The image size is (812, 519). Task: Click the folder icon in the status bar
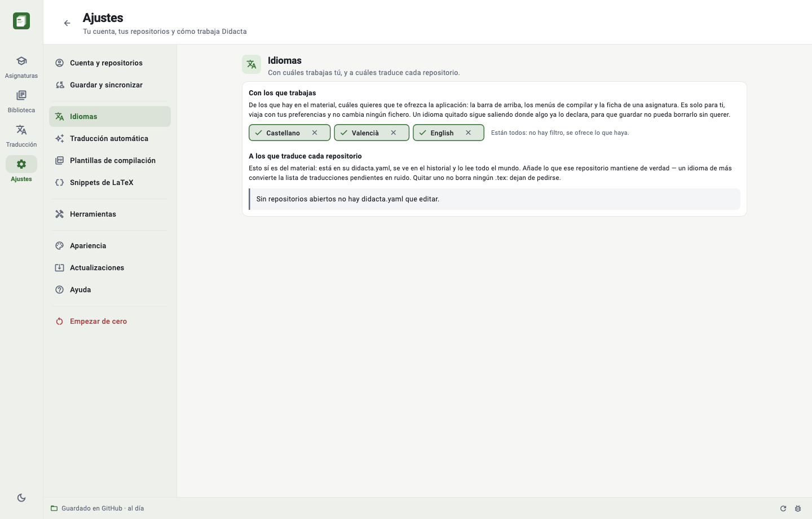click(x=54, y=508)
